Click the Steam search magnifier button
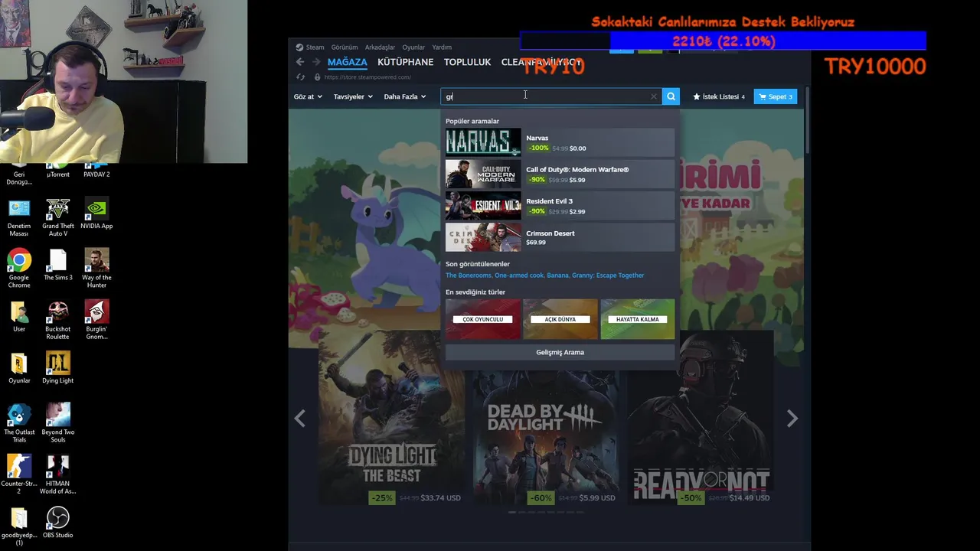 click(671, 96)
